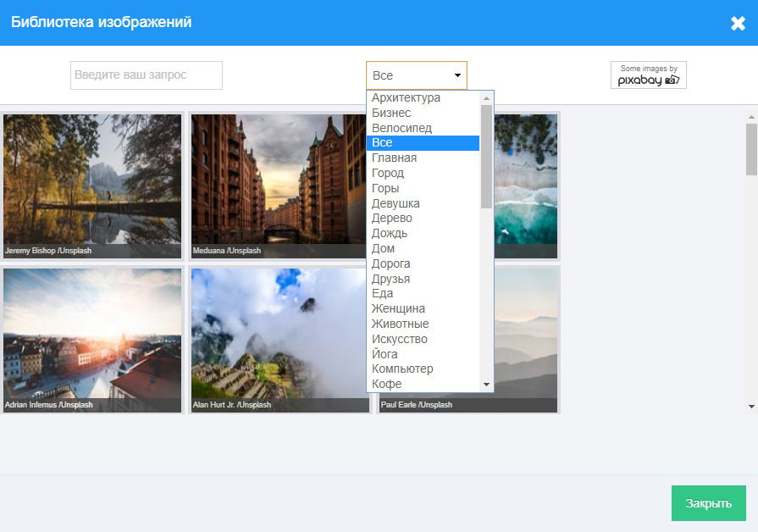Click the green Закрыть button
The image size is (758, 532).
(x=708, y=503)
